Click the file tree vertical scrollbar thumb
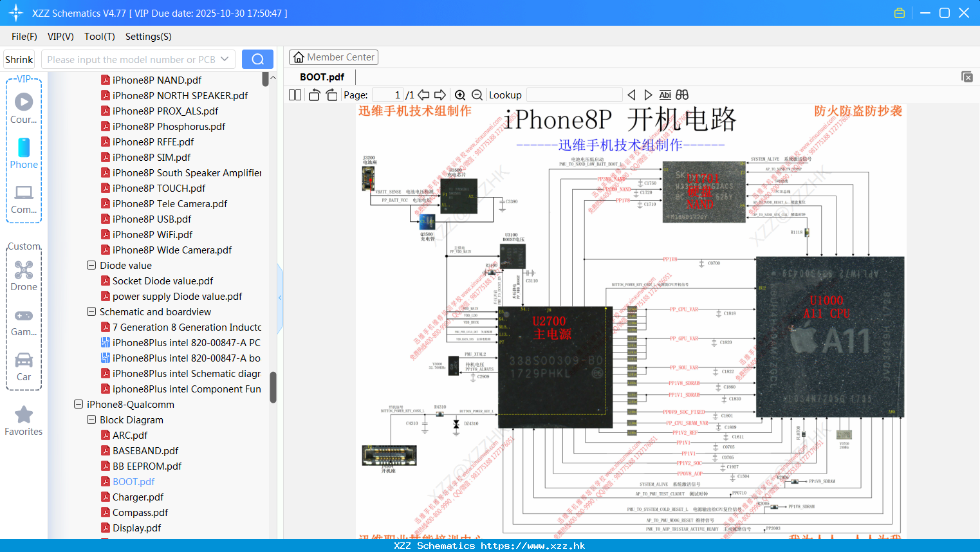980x552 pixels. pos(273,387)
